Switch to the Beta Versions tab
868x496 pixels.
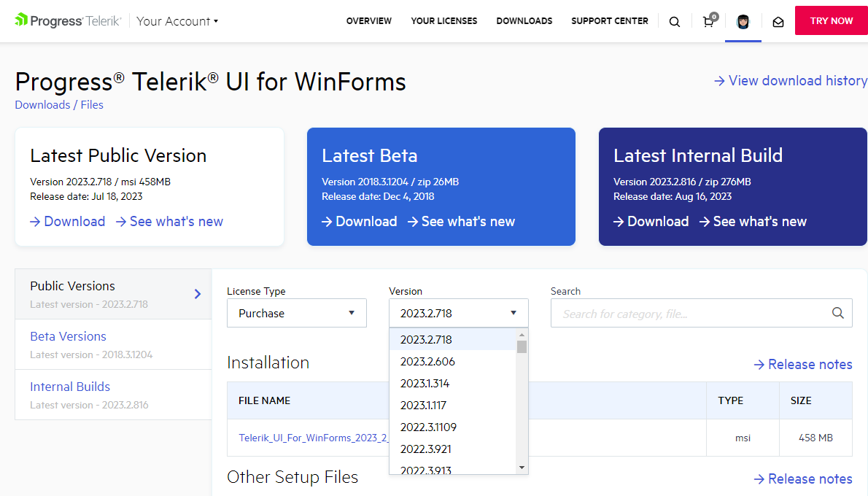pos(69,336)
